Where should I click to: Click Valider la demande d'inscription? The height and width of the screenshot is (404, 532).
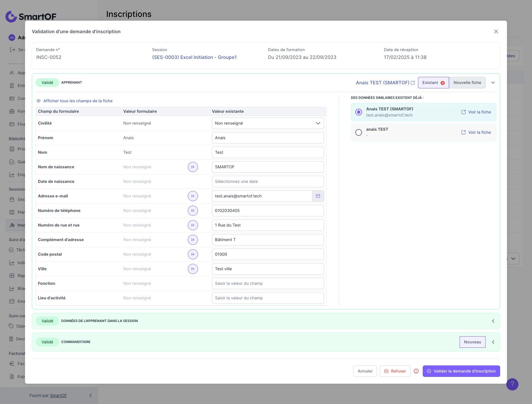coord(461,371)
